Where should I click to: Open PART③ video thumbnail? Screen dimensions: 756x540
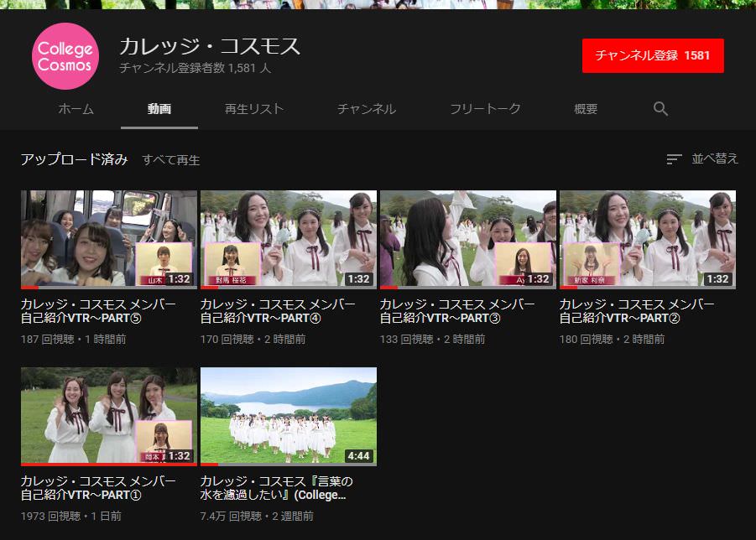[x=468, y=238]
